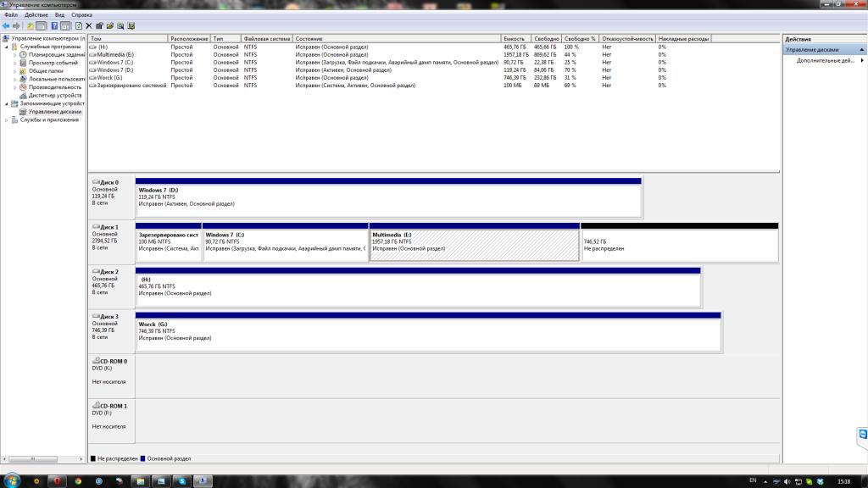This screenshot has height=488, width=868.
Task: Click the Планировщик заданий clock icon
Action: [23, 55]
